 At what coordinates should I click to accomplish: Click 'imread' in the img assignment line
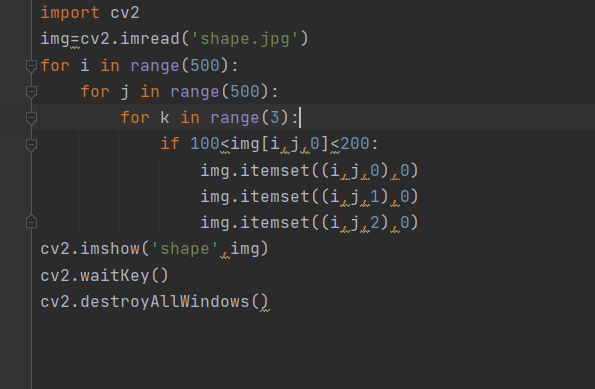point(150,39)
